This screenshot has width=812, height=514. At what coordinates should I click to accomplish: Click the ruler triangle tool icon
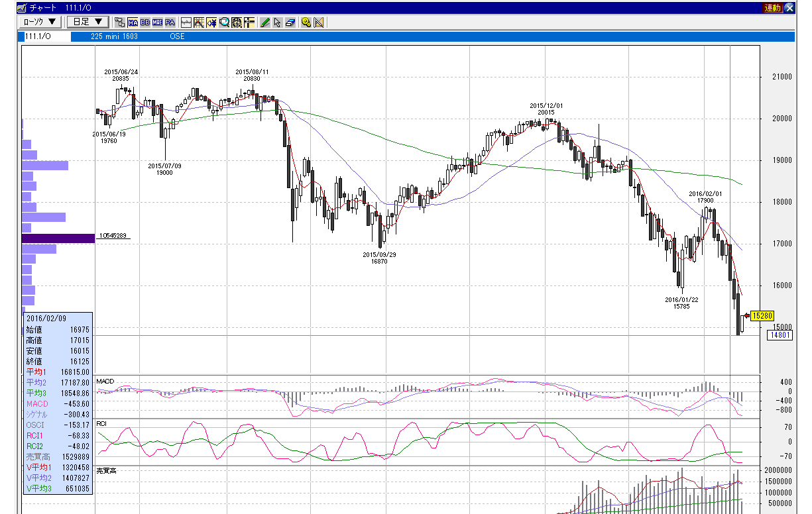[319, 22]
